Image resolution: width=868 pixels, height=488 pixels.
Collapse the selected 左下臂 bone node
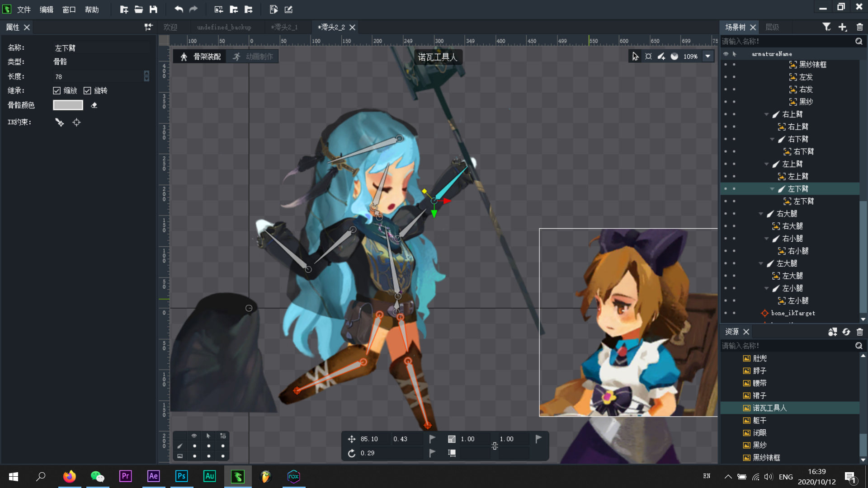click(772, 189)
